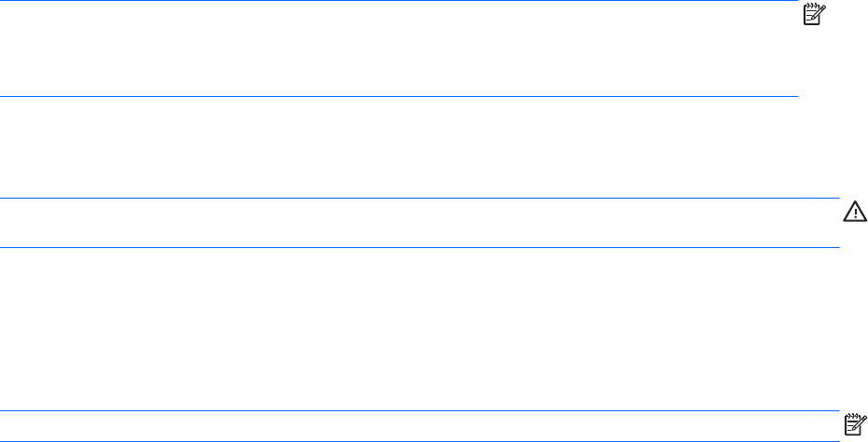Click the left end of the bottom note's upper rule
This screenshot has width=868, height=442.
pyautogui.click(x=4, y=411)
